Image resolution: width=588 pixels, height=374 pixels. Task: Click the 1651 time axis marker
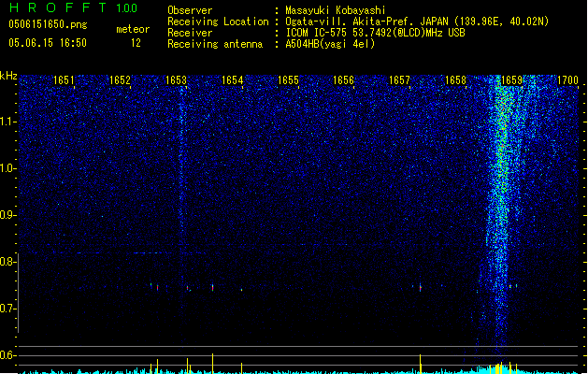(x=64, y=80)
